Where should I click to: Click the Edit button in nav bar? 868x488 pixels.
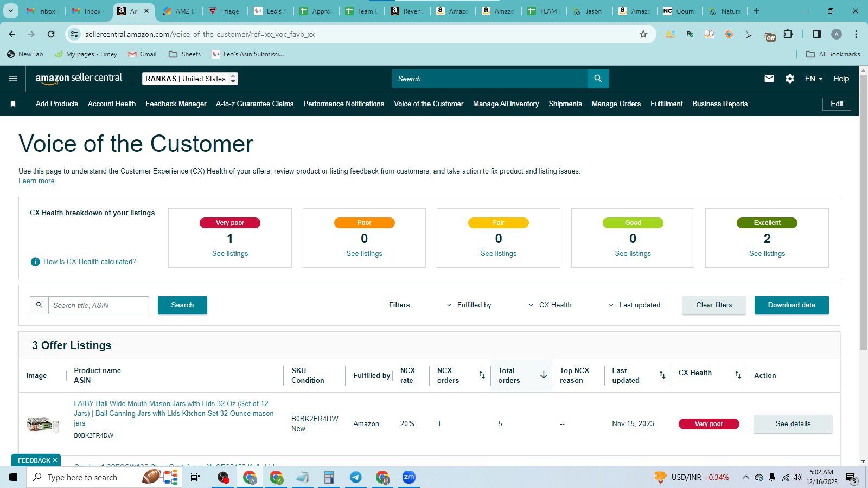pos(837,104)
